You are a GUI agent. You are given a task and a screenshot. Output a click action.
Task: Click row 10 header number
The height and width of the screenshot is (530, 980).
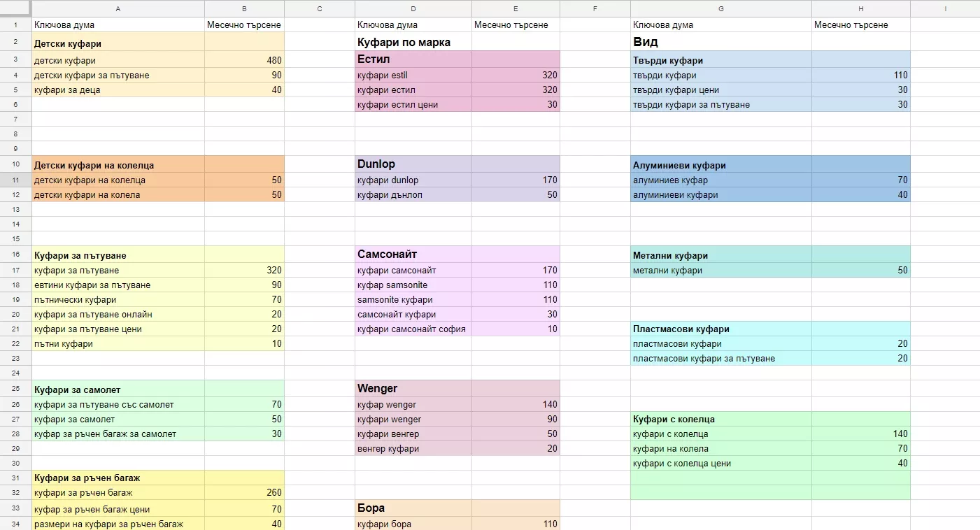click(15, 164)
